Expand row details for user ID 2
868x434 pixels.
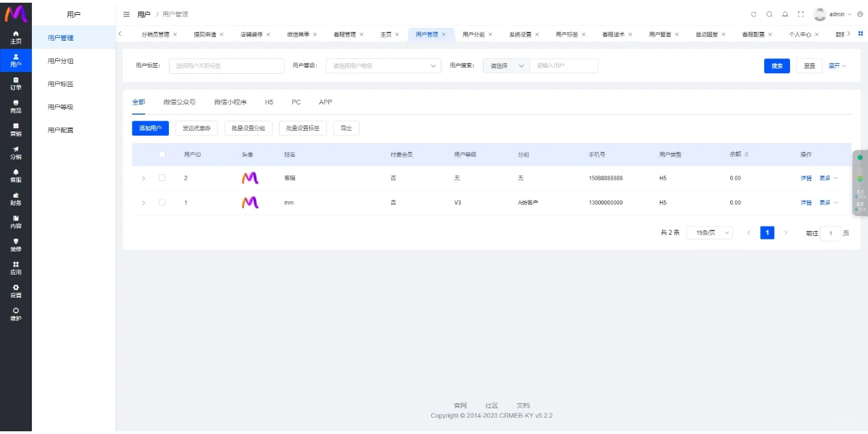point(143,178)
